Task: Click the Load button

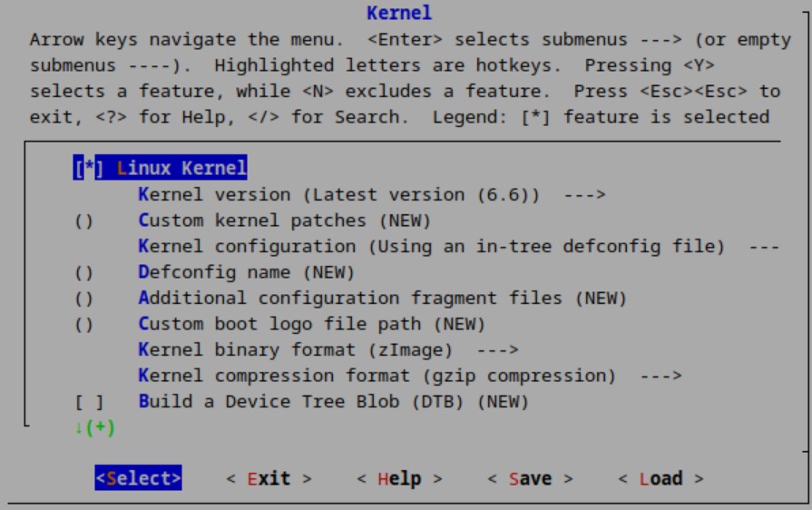Action: (660, 478)
